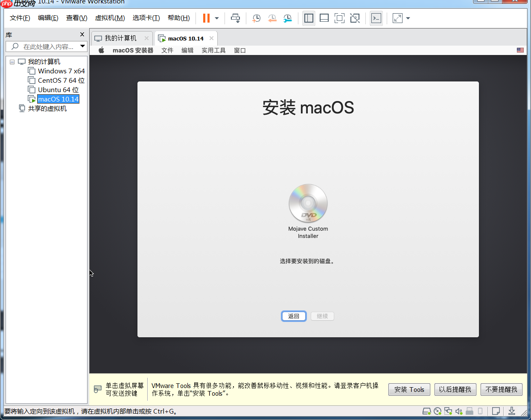Toggle the thumbnail bar view mode
Image resolution: width=531 pixels, height=420 pixels.
pos(324,18)
